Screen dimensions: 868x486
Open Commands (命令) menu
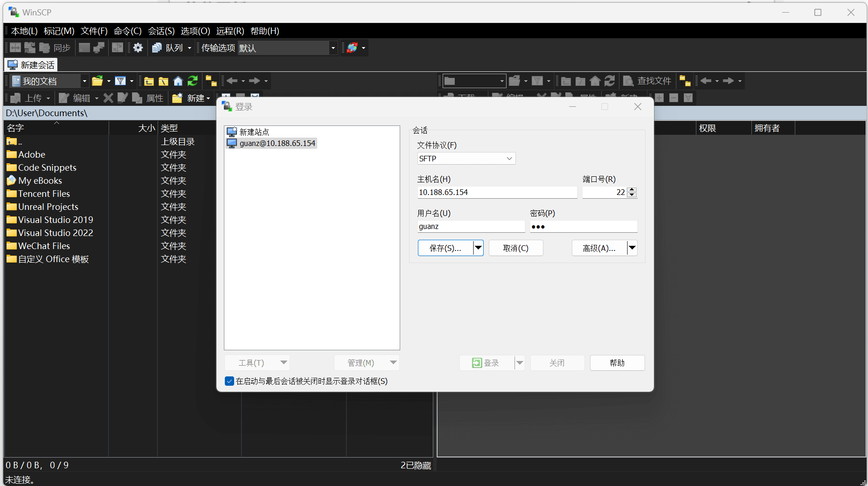point(127,31)
